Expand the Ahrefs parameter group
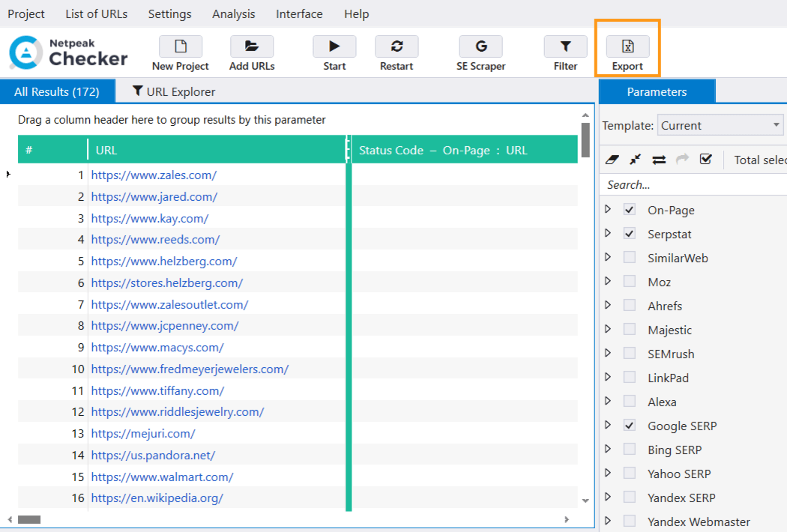787x532 pixels. coord(608,305)
